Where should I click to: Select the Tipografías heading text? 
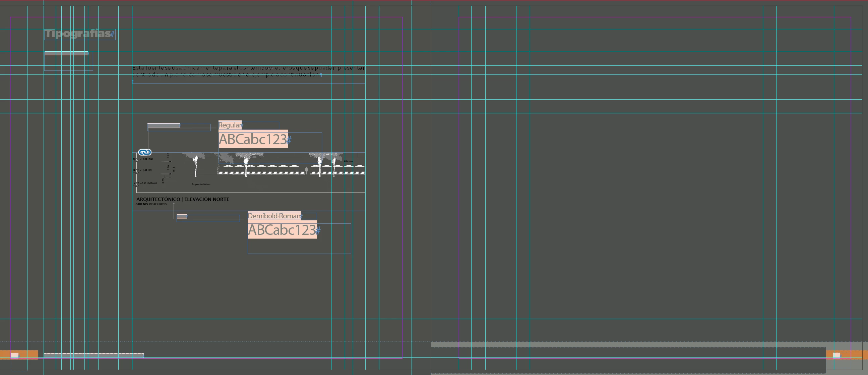(x=78, y=34)
